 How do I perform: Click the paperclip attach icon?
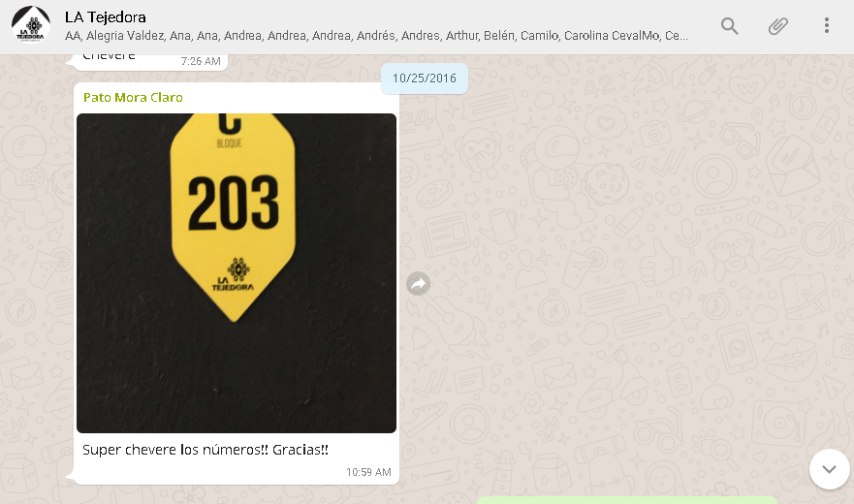tap(777, 25)
